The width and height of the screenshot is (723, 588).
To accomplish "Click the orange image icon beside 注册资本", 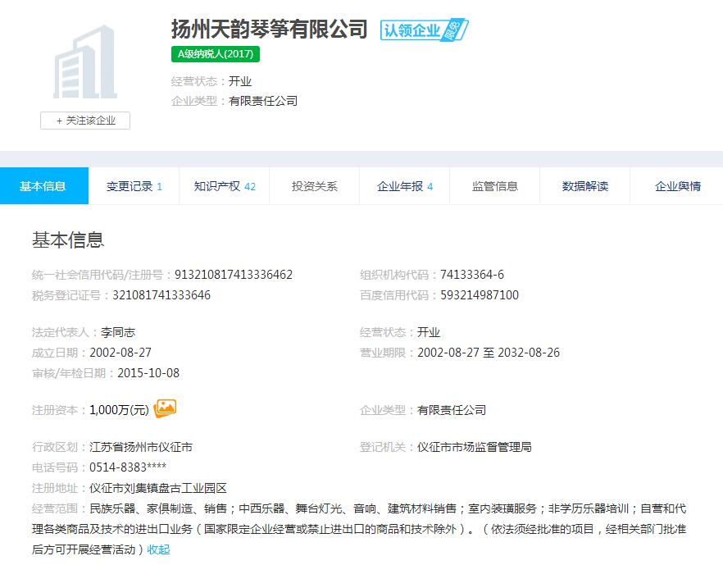I will click(165, 408).
